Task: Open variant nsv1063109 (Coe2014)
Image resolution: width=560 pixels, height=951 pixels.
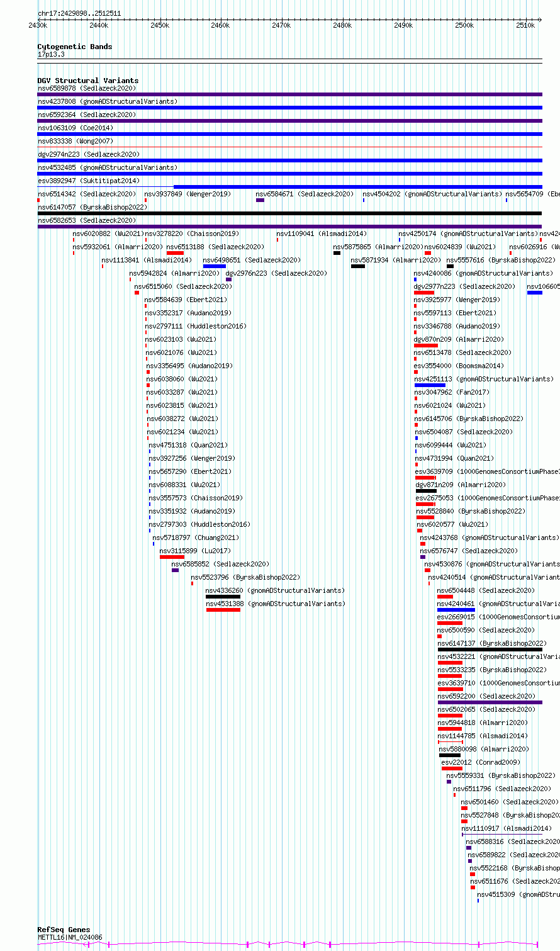Action: tap(76, 128)
